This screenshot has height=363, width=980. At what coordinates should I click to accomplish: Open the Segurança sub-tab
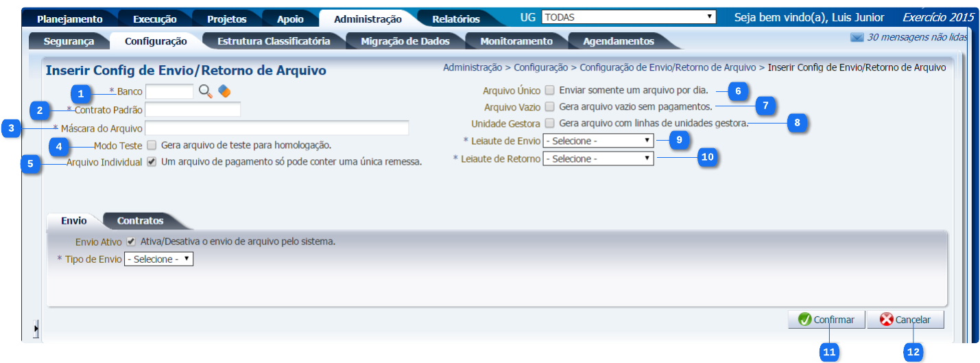69,41
